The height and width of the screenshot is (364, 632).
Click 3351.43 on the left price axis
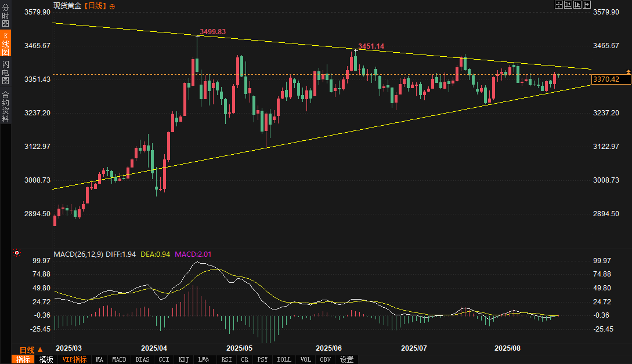38,79
